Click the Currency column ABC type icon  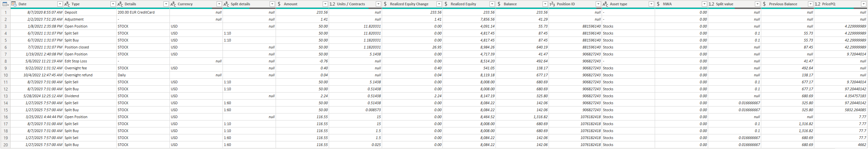(173, 4)
